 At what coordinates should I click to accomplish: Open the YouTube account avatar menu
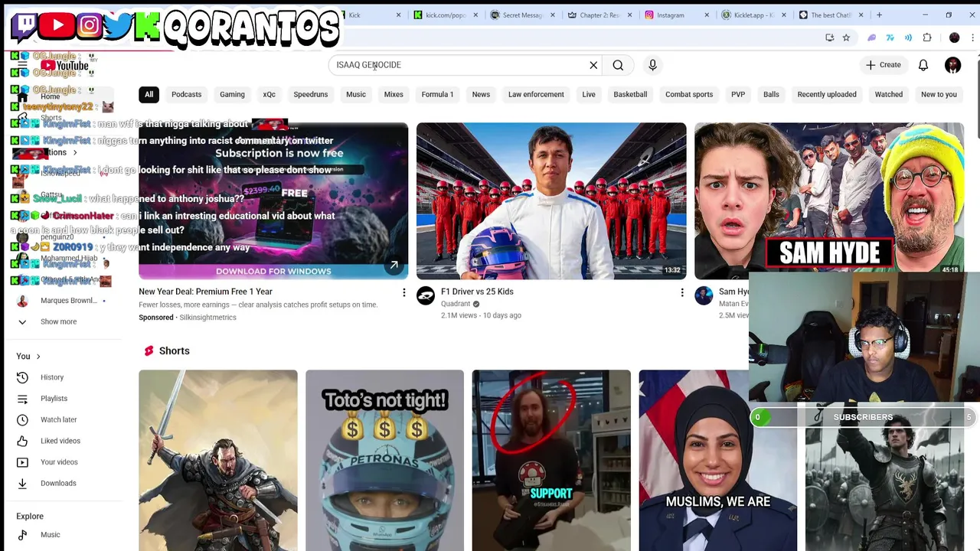point(952,65)
